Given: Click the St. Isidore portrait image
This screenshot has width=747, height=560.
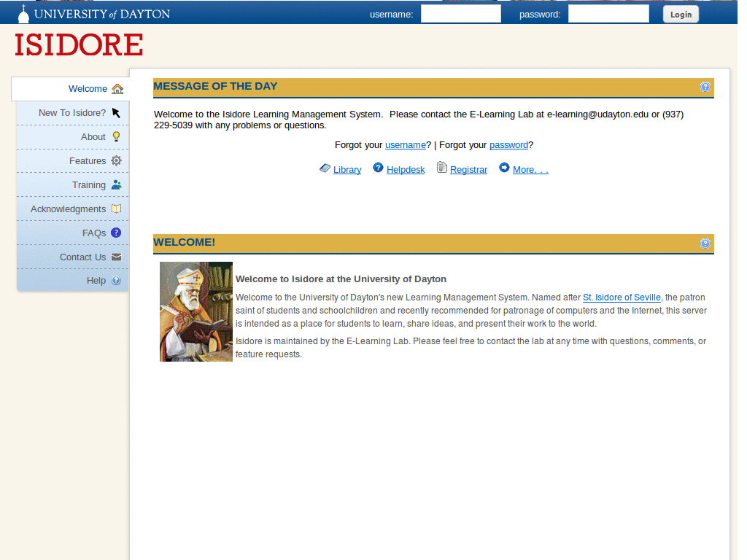Looking at the screenshot, I should [x=196, y=311].
